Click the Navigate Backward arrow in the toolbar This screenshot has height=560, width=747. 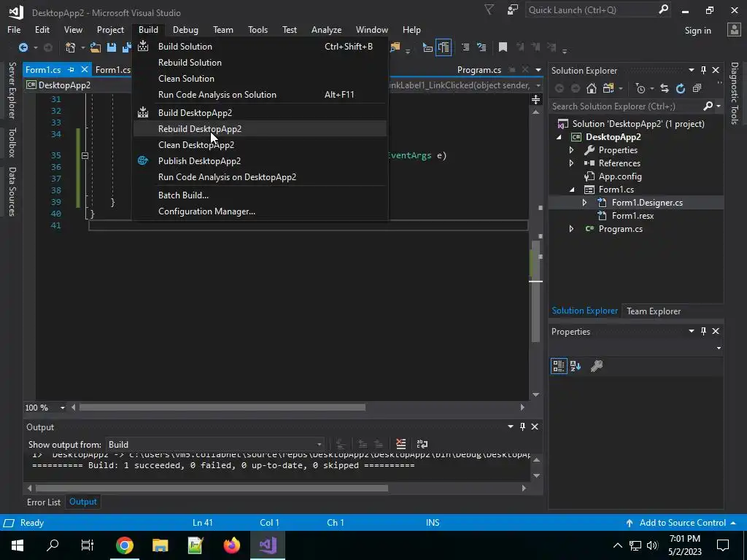pyautogui.click(x=23, y=47)
